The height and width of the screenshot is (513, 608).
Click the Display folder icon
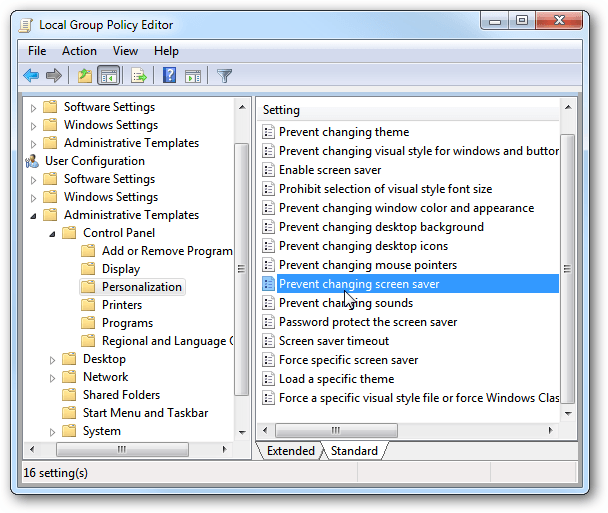[x=88, y=269]
